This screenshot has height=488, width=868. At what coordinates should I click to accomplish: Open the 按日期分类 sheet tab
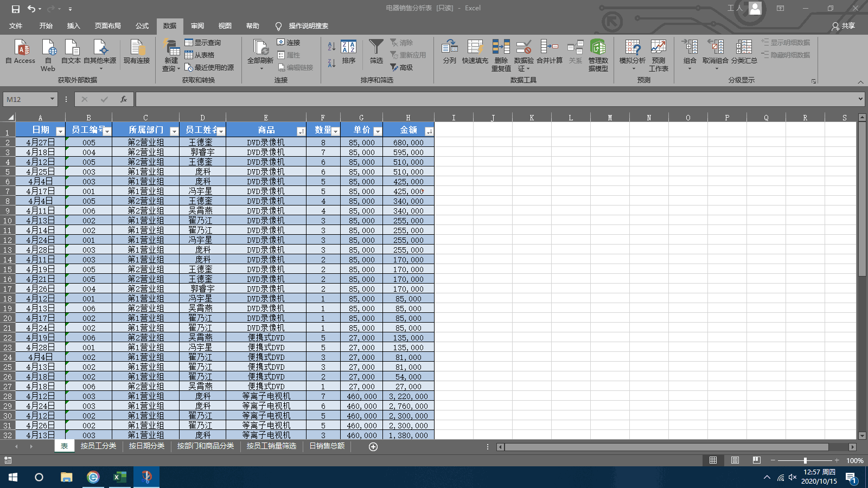[146, 446]
